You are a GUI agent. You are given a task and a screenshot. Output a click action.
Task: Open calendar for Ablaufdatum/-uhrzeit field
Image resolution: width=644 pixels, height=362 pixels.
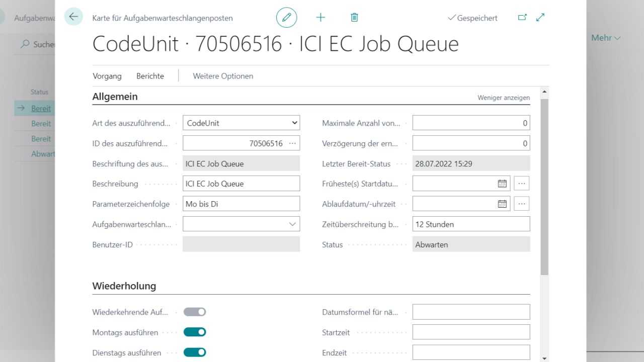point(502,204)
